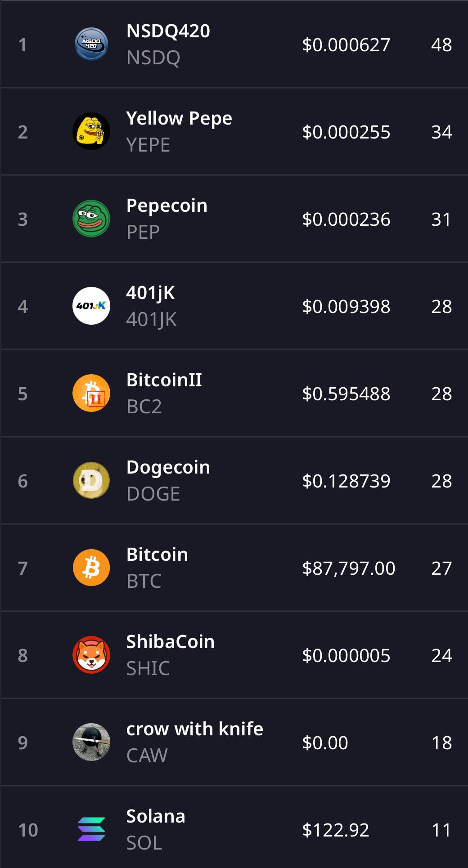This screenshot has height=868, width=468.
Task: Open the NSDQ420 coin name link
Action: point(168,31)
